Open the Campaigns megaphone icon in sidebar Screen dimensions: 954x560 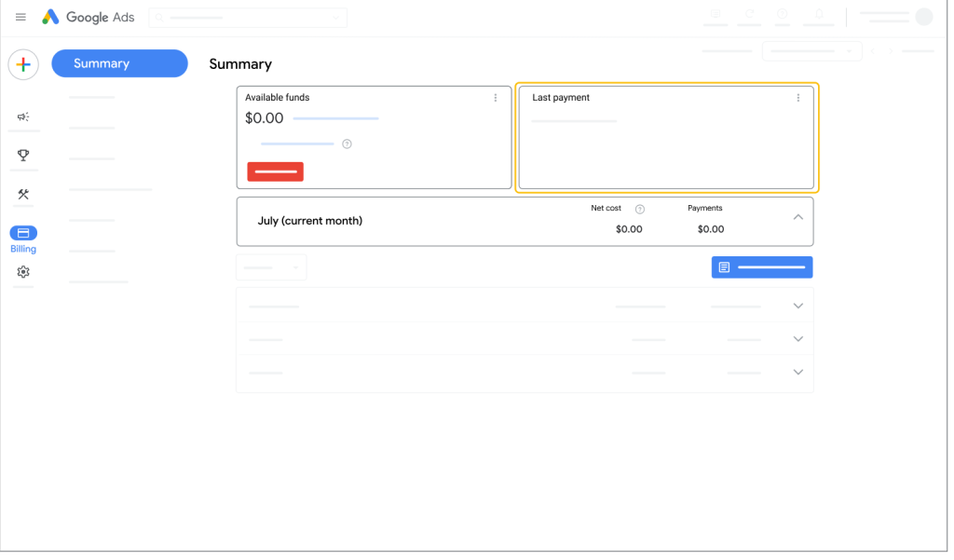pyautogui.click(x=23, y=116)
